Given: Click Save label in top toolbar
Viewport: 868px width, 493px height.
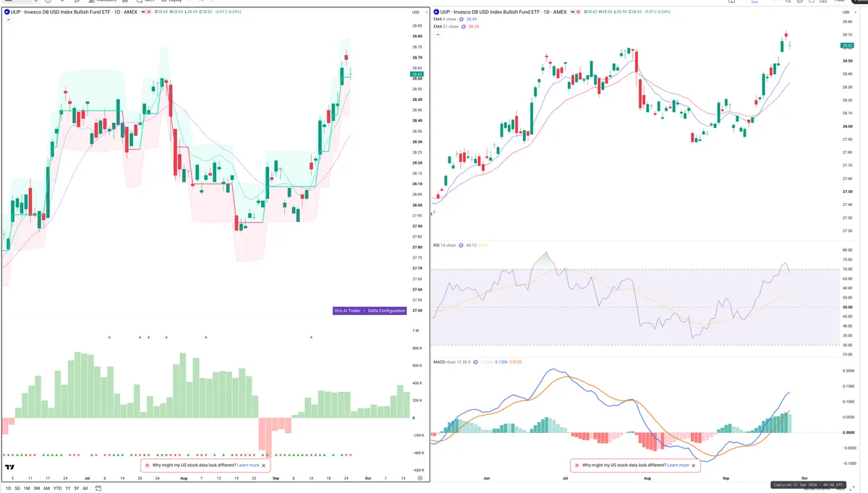Looking at the screenshot, I should 754,2.
